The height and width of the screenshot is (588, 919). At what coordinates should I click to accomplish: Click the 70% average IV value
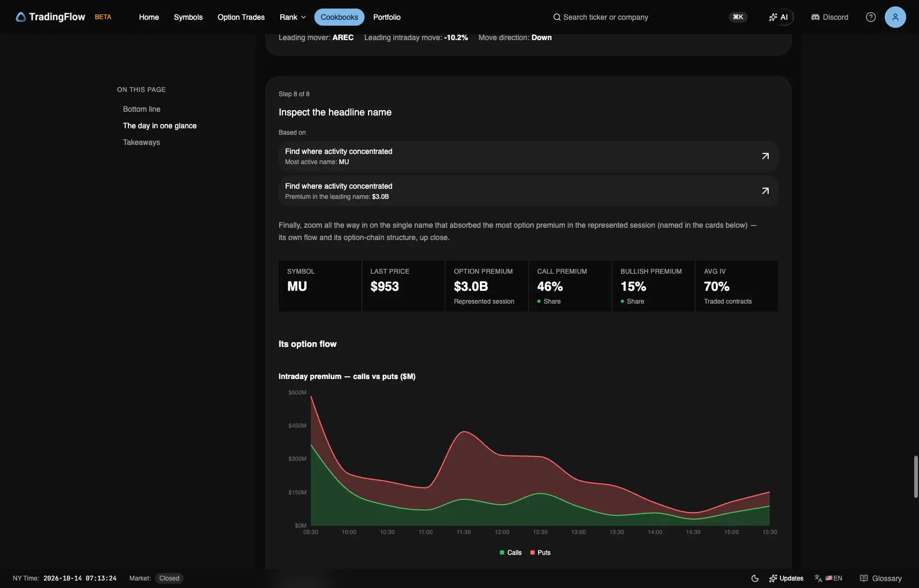pos(717,287)
